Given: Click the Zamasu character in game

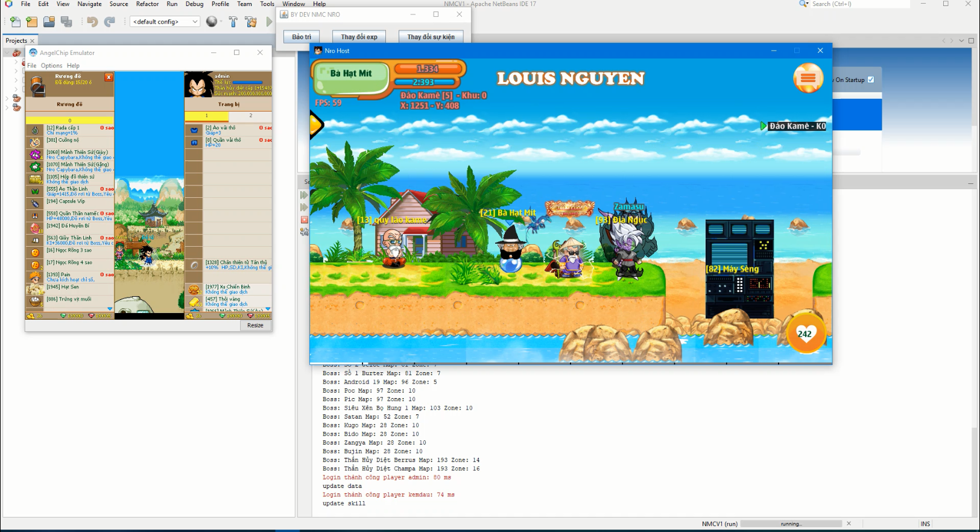Looking at the screenshot, I should coord(628,249).
